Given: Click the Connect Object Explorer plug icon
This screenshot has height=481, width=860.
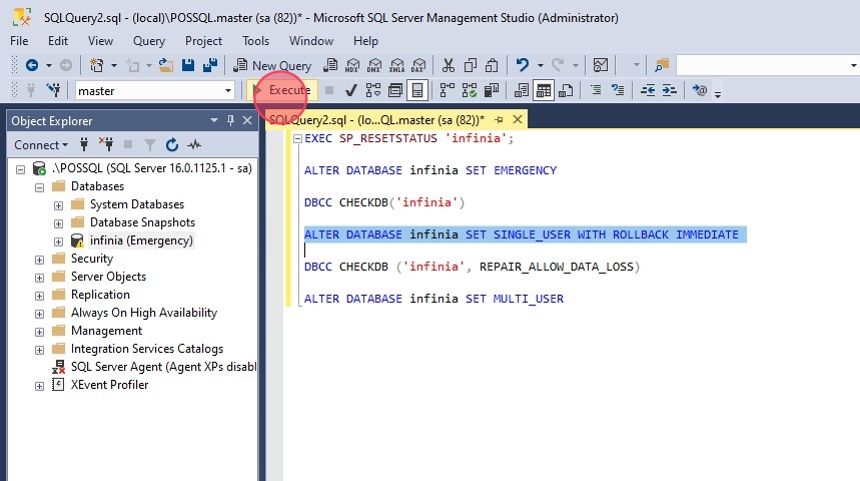Looking at the screenshot, I should tap(84, 145).
